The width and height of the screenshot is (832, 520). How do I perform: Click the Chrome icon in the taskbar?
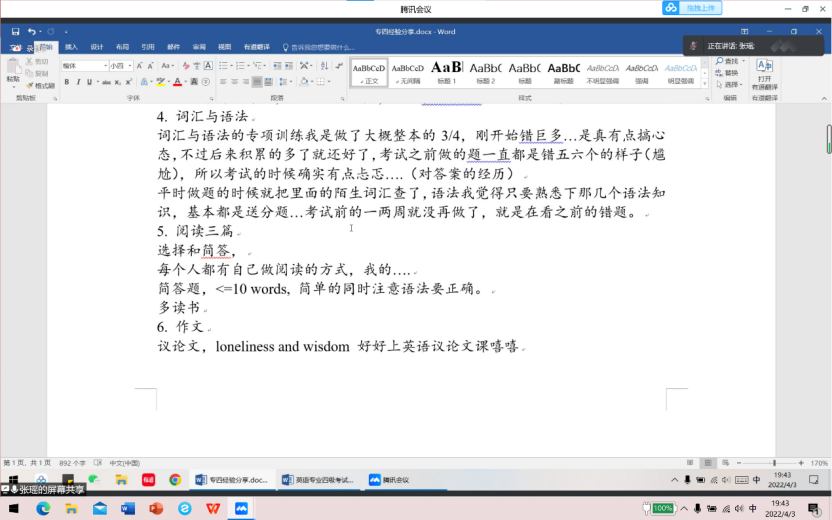[175, 480]
